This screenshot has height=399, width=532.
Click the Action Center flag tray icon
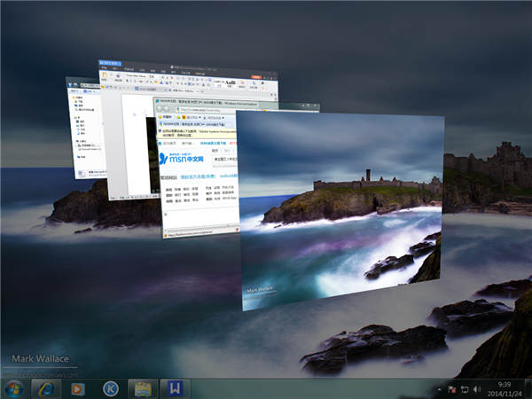click(452, 389)
